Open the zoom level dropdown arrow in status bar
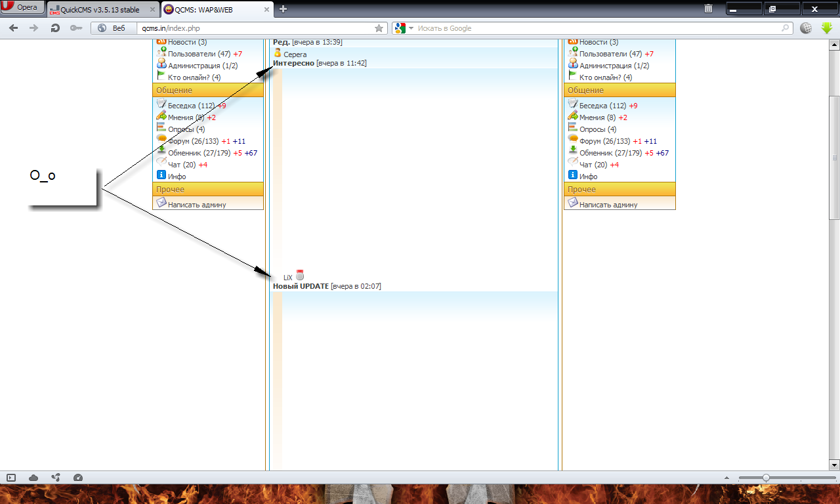Image resolution: width=840 pixels, height=504 pixels. pyautogui.click(x=725, y=478)
